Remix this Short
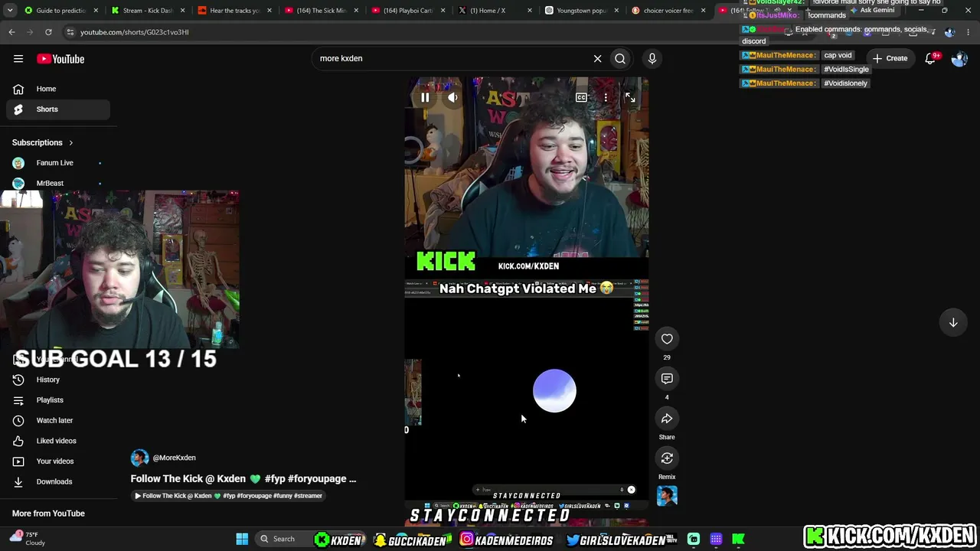 tap(667, 458)
